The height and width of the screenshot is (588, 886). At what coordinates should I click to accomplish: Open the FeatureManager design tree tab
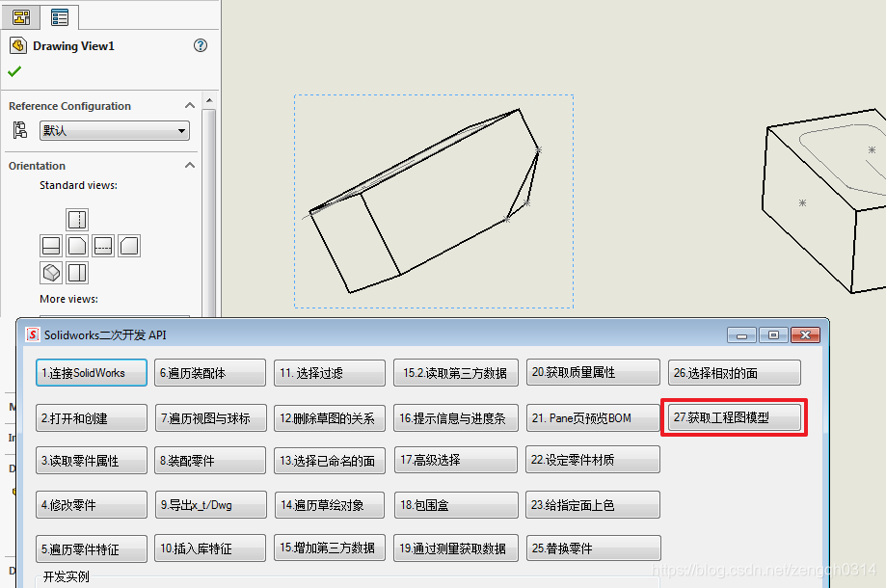pos(21,17)
